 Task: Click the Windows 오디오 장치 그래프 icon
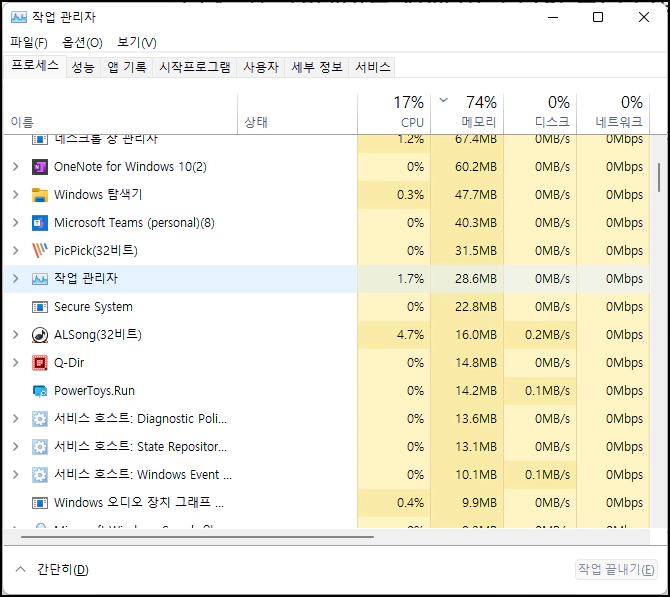tap(40, 503)
